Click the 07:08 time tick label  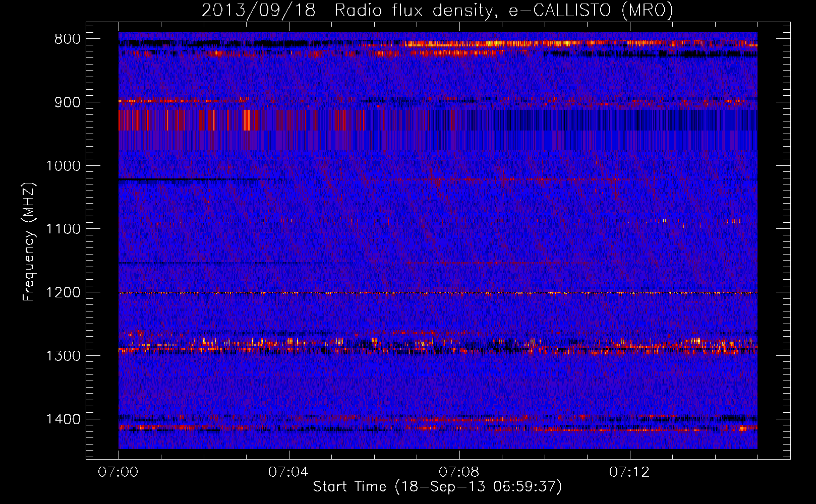(459, 472)
